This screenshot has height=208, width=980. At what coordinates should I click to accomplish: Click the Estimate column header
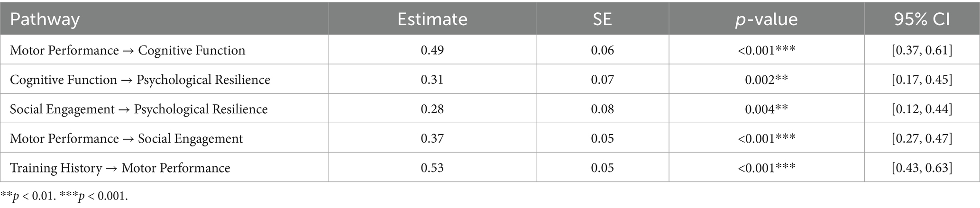(432, 19)
